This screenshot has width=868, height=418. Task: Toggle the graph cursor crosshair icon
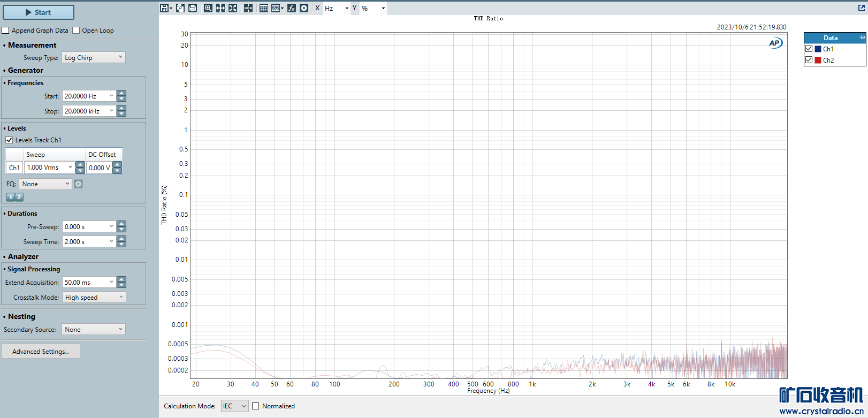click(x=248, y=8)
